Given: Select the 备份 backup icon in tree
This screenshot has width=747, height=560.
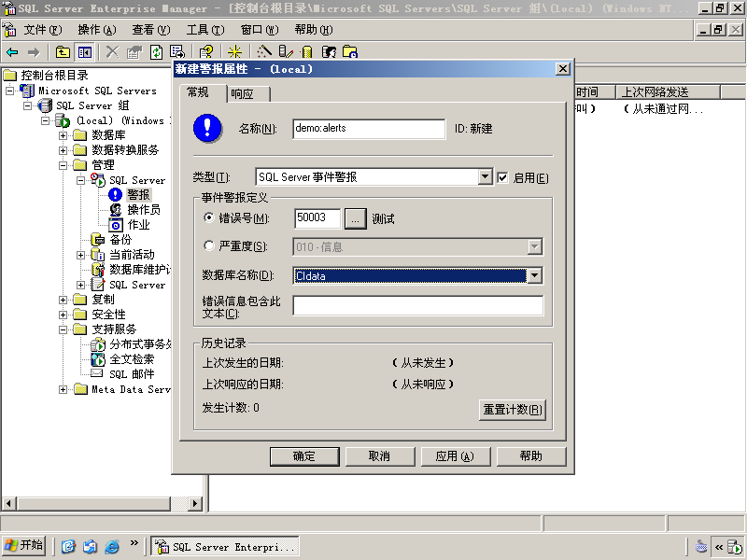Looking at the screenshot, I should point(98,240).
